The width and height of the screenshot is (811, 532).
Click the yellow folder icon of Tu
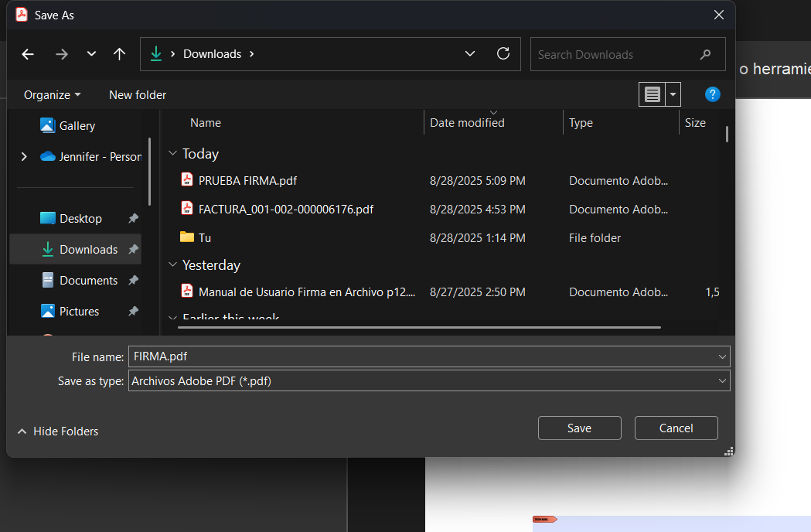(x=187, y=237)
